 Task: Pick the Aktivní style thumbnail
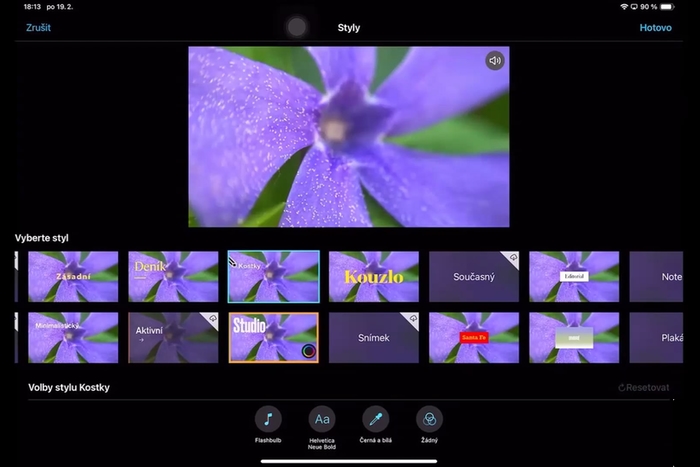[x=173, y=337]
